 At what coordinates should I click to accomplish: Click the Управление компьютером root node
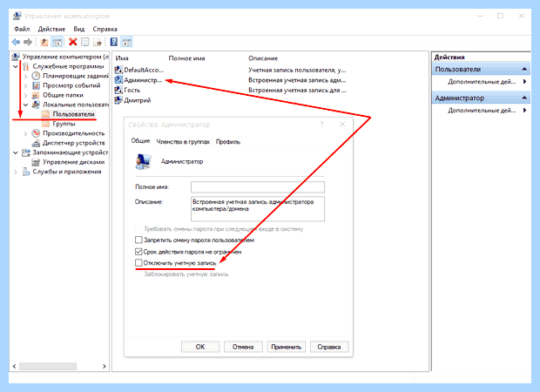65,57
